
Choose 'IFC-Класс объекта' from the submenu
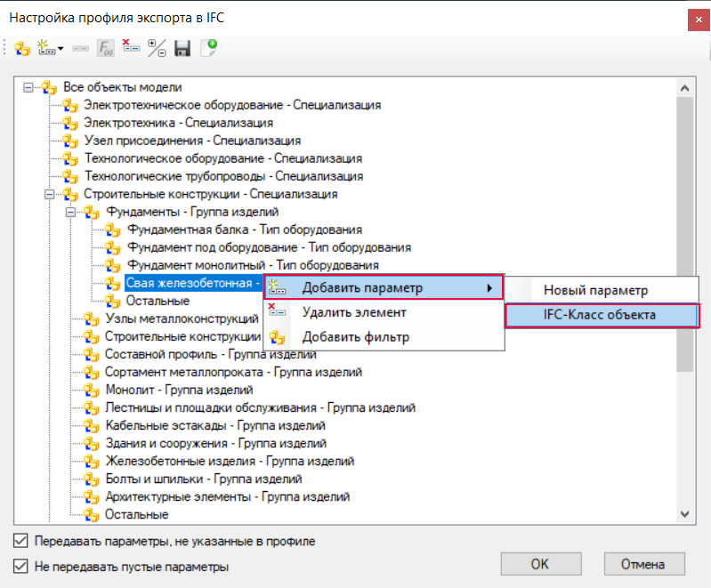tap(600, 315)
